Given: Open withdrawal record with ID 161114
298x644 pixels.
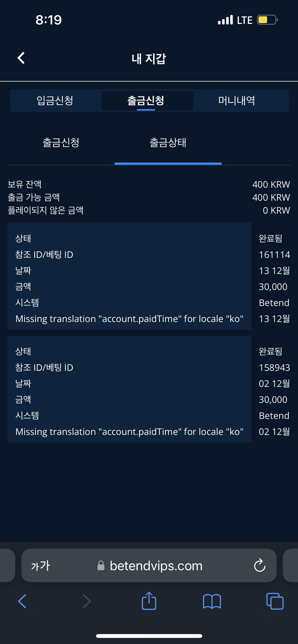Looking at the screenshot, I should click(129, 276).
